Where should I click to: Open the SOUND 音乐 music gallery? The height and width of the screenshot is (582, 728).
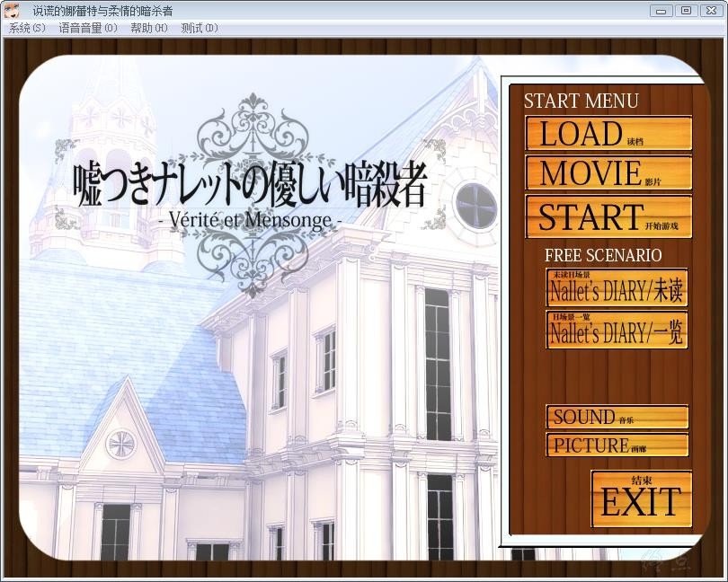tap(617, 417)
